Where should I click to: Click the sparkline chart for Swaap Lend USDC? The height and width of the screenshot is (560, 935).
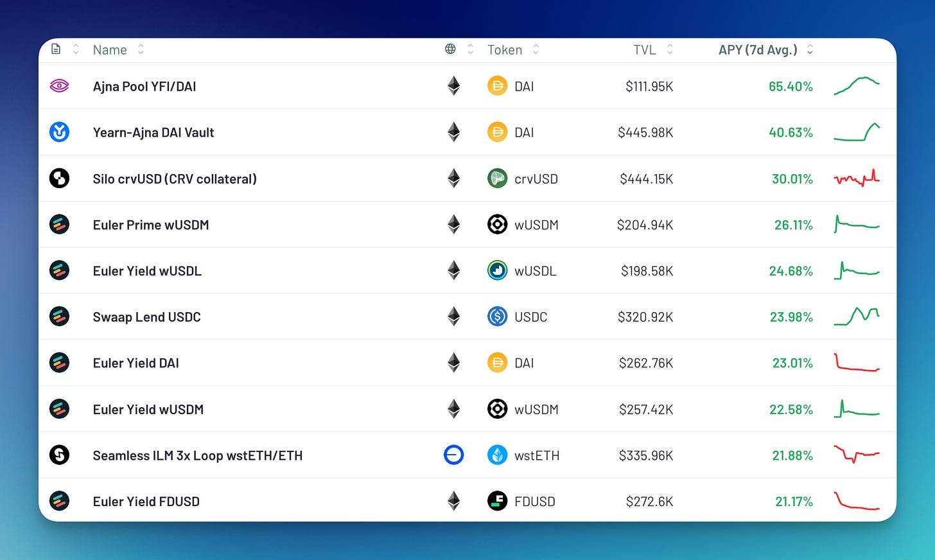[x=857, y=316]
